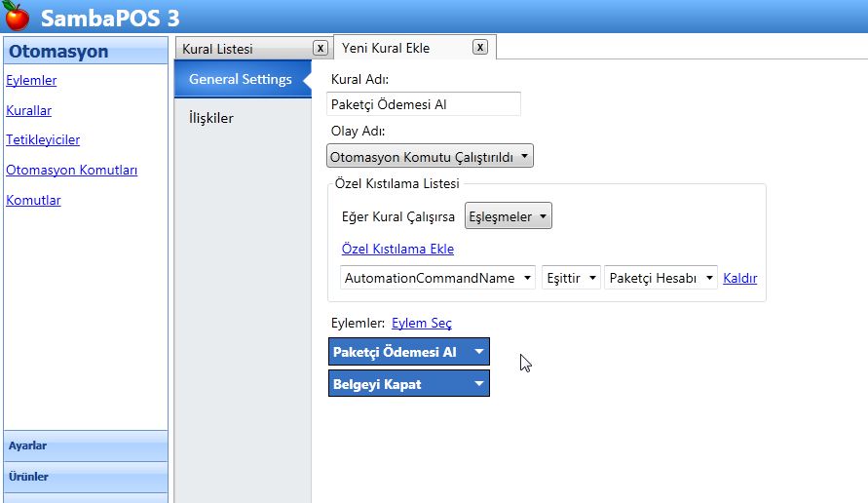Screen dimensions: 868x503
Task: Click the SambaPOS apple logo icon
Action: [x=17, y=17]
